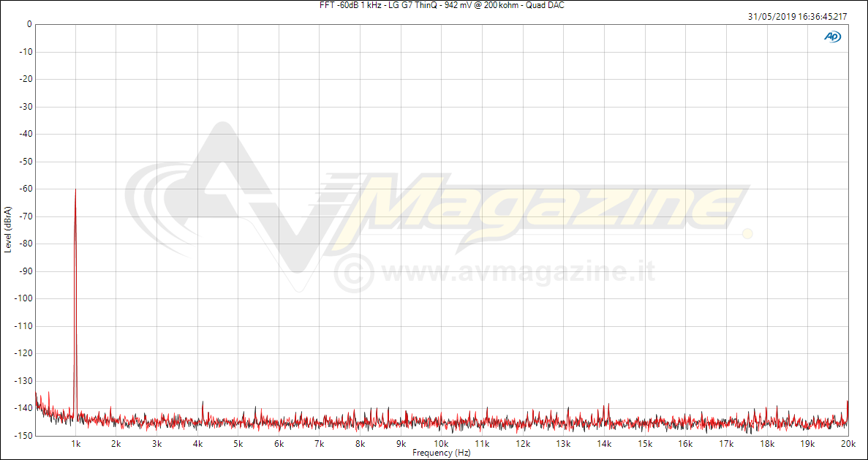Click the '13k' frequency axis tick
This screenshot has height=460, width=868.
pyautogui.click(x=564, y=444)
